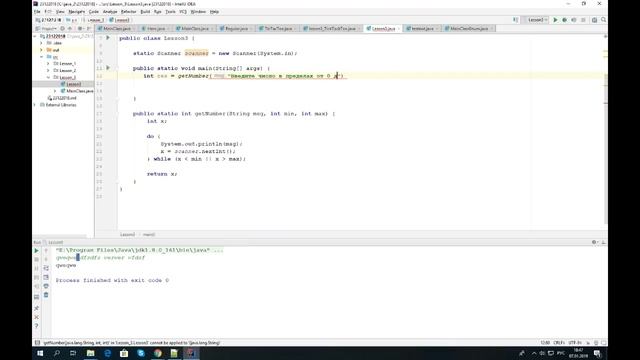Click the Up the Stack Trace arrow

coord(46,251)
